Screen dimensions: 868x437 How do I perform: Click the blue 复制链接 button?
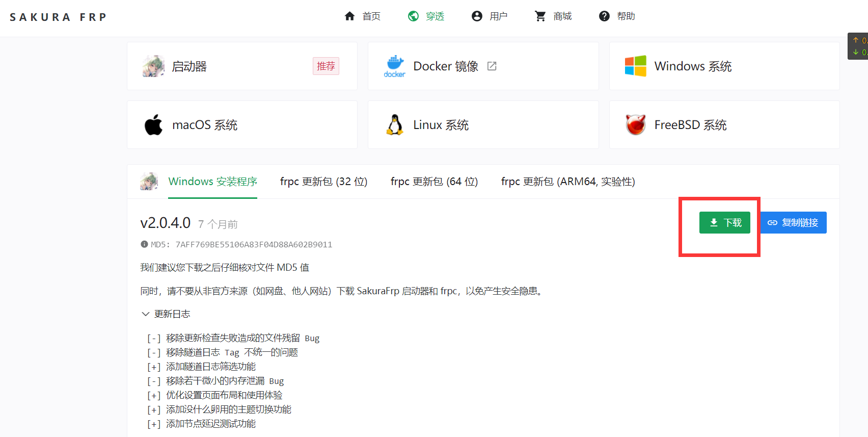(793, 222)
